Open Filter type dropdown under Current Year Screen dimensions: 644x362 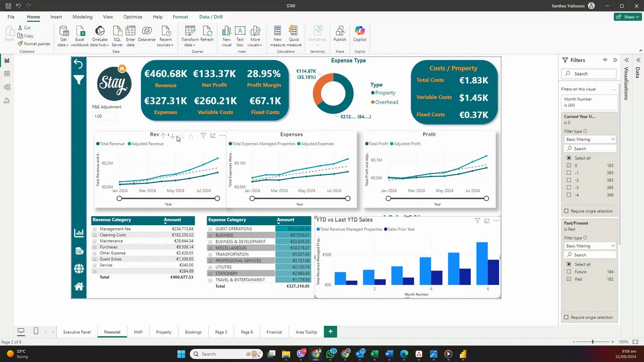[590, 139]
